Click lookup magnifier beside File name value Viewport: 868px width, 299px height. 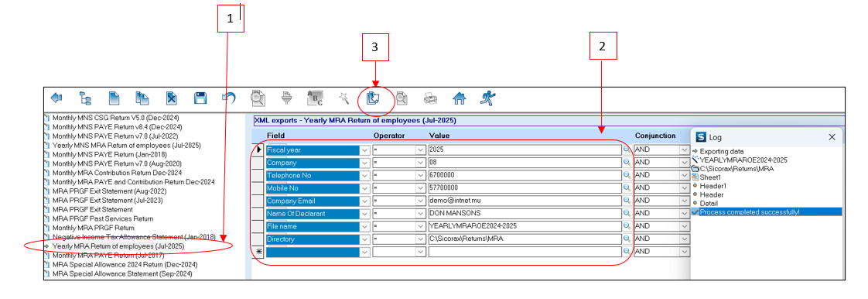tap(627, 226)
